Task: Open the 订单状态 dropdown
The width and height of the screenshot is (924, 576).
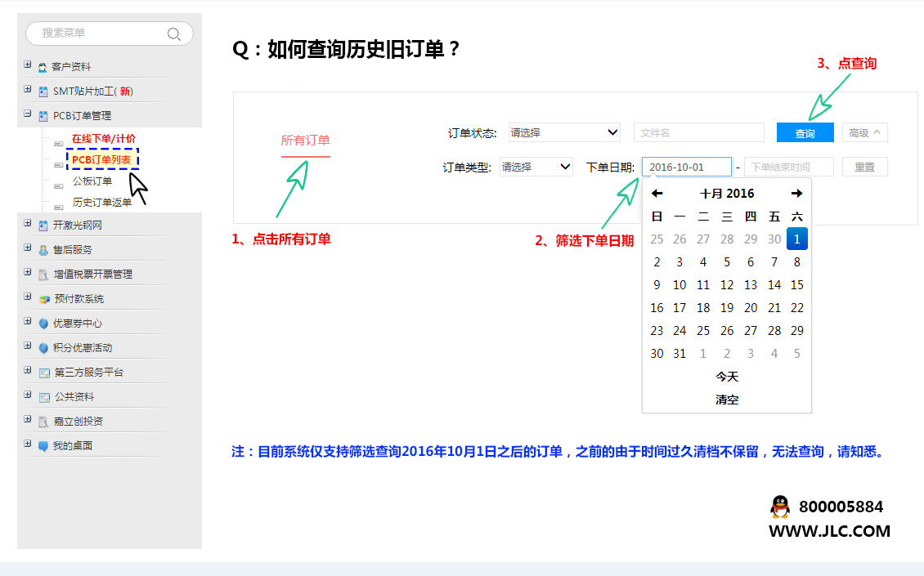Action: [564, 132]
